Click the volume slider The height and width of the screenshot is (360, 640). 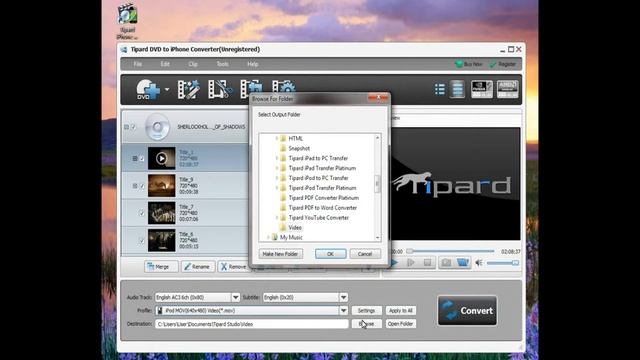coord(502,263)
